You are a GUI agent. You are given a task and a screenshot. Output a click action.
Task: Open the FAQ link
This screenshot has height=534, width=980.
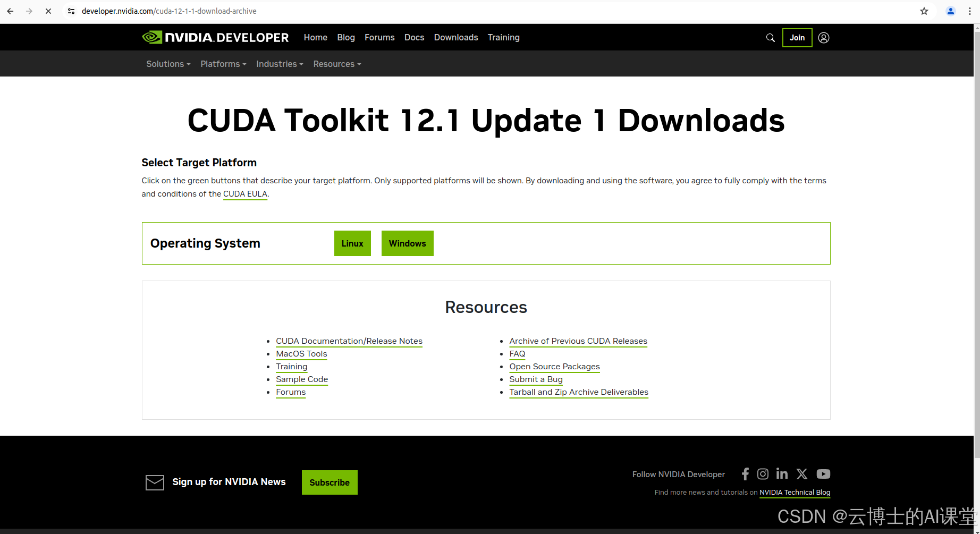tap(517, 354)
